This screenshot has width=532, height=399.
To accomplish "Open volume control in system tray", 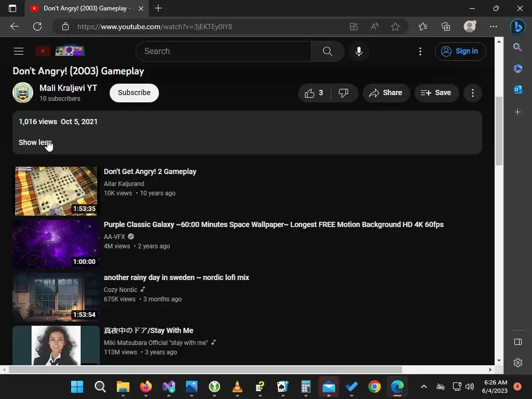I will [x=470, y=387].
